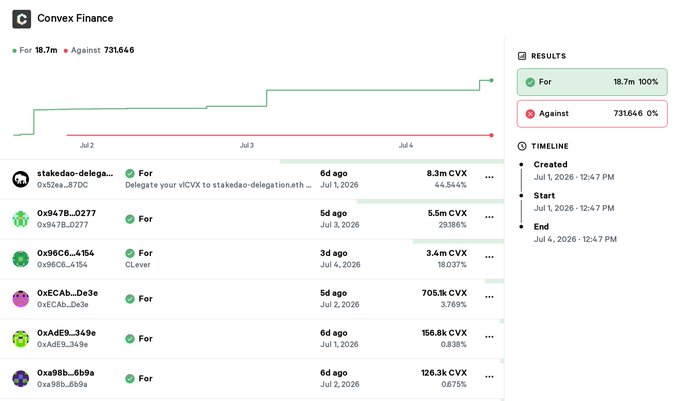Click the stakedao-delegation avatar icon

tap(20, 179)
